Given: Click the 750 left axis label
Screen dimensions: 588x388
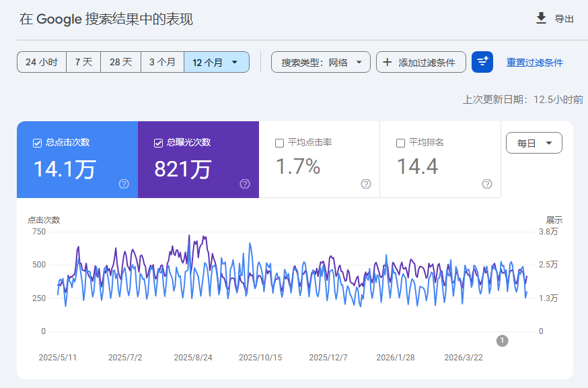Looking at the screenshot, I should coord(39,231).
